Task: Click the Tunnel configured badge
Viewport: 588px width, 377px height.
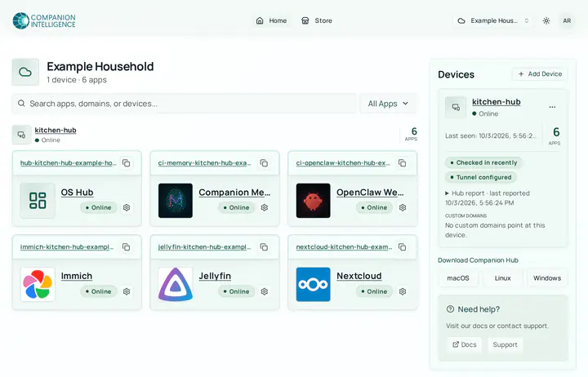Action: [481, 177]
